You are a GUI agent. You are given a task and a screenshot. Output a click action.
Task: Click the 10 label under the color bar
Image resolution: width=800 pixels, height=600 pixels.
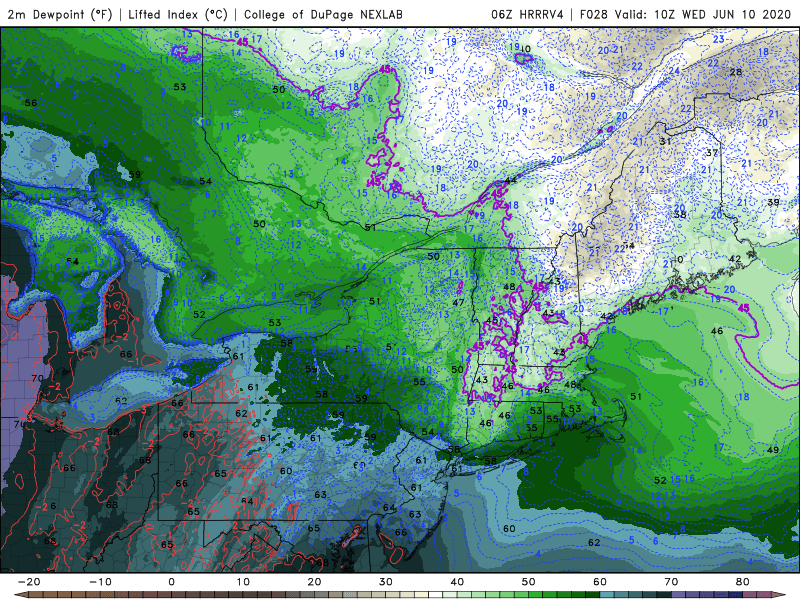243,582
